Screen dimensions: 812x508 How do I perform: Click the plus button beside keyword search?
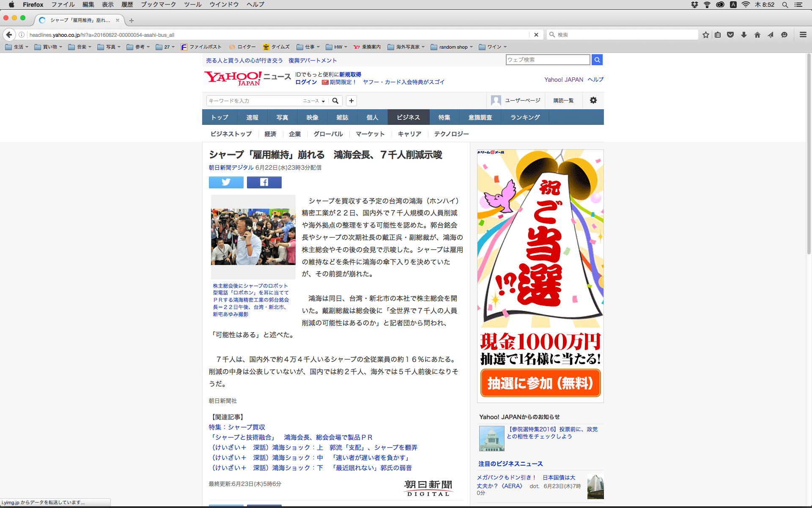pos(351,101)
